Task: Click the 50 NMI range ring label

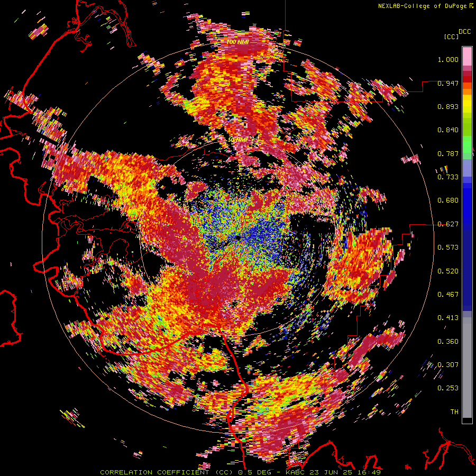Action: (x=237, y=140)
